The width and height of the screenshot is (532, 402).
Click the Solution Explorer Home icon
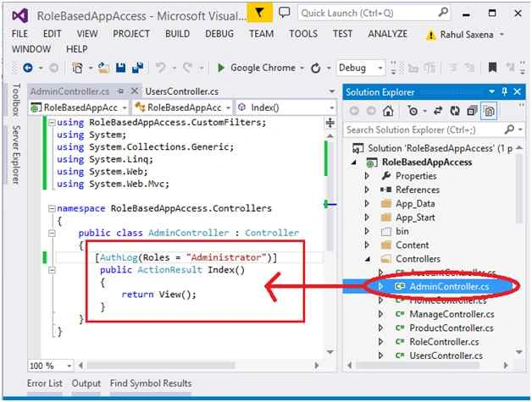coord(388,111)
